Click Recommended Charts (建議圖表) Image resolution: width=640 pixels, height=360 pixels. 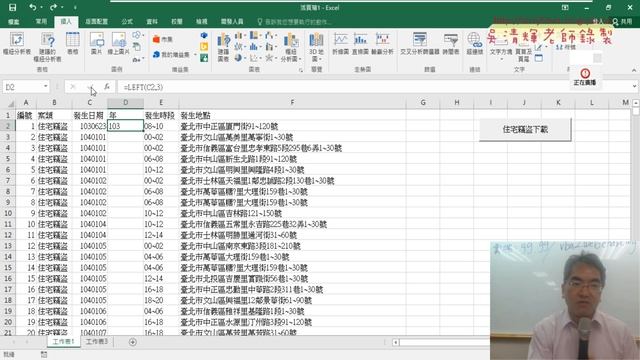(x=223, y=47)
